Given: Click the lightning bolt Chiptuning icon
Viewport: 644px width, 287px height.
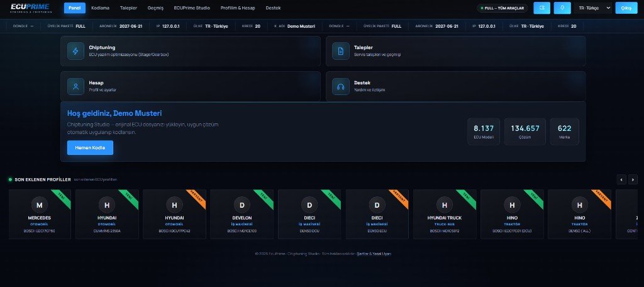Looking at the screenshot, I should (x=75, y=51).
